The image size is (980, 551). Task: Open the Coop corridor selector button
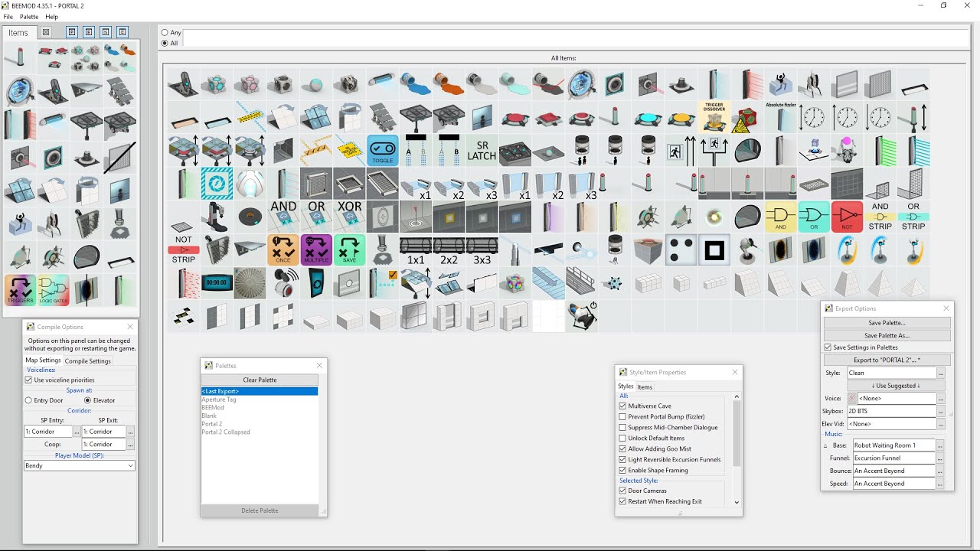pyautogui.click(x=131, y=444)
